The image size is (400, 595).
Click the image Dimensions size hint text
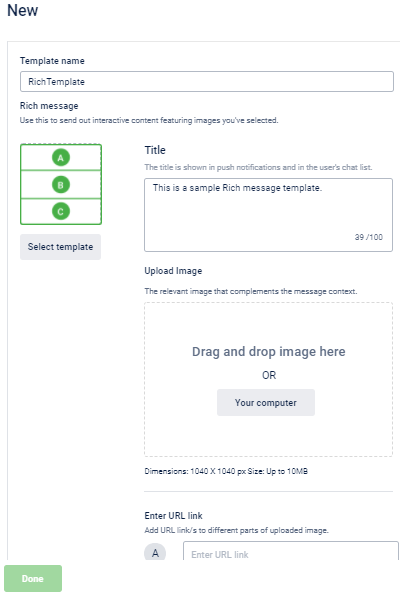(226, 471)
